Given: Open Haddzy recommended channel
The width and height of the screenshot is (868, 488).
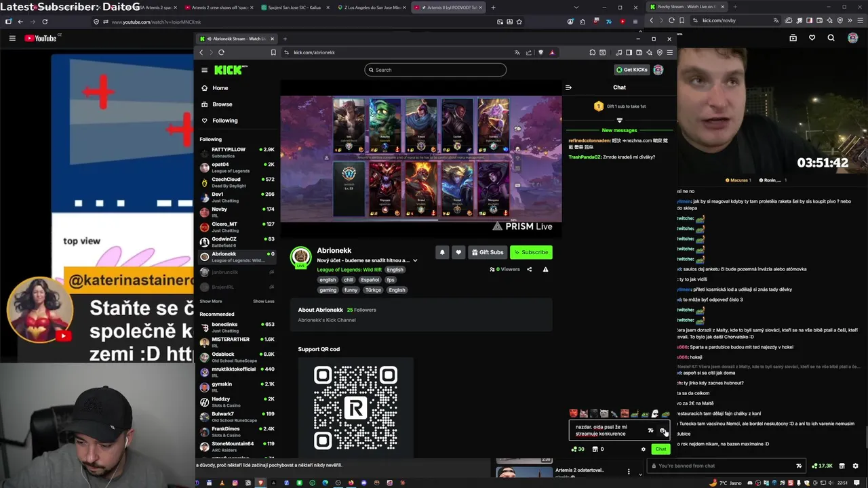Looking at the screenshot, I should 237,401.
